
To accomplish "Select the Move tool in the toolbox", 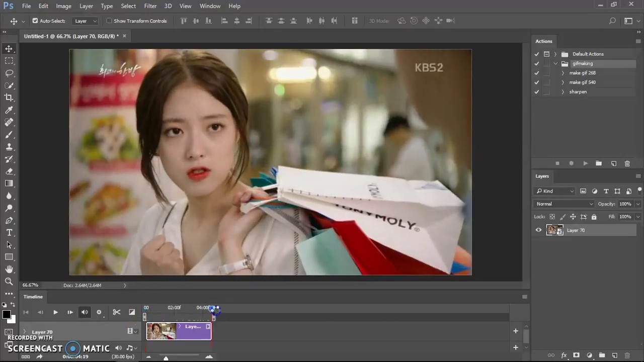I will click(9, 49).
